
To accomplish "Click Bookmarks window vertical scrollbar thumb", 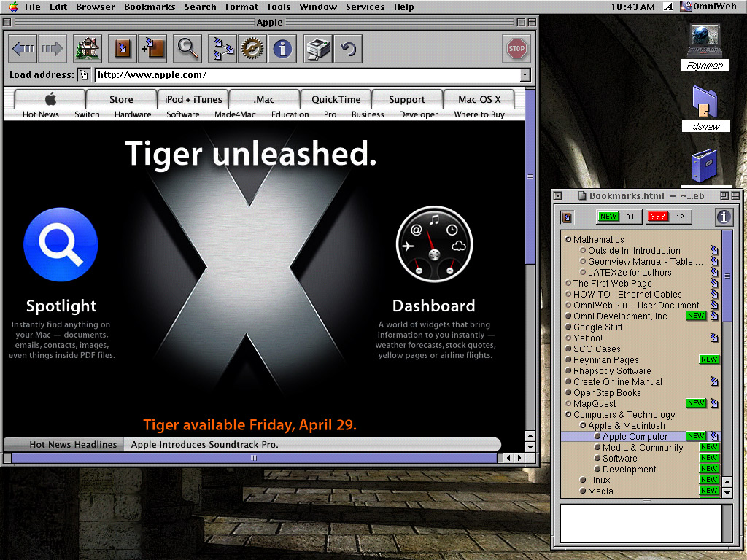I will 727,275.
